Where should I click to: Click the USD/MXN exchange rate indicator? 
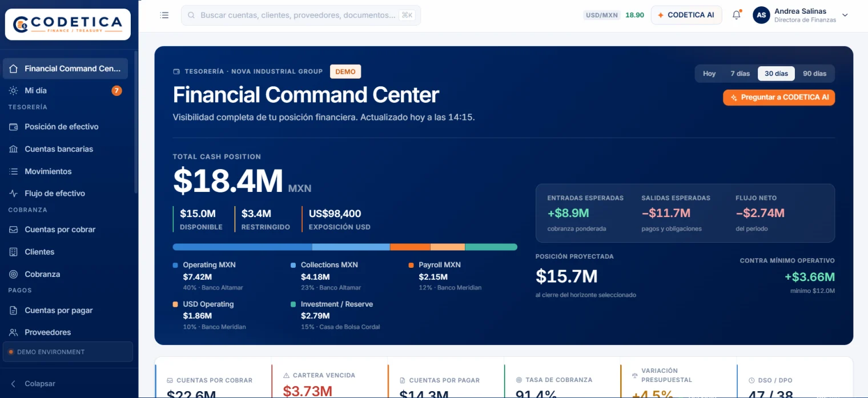614,15
